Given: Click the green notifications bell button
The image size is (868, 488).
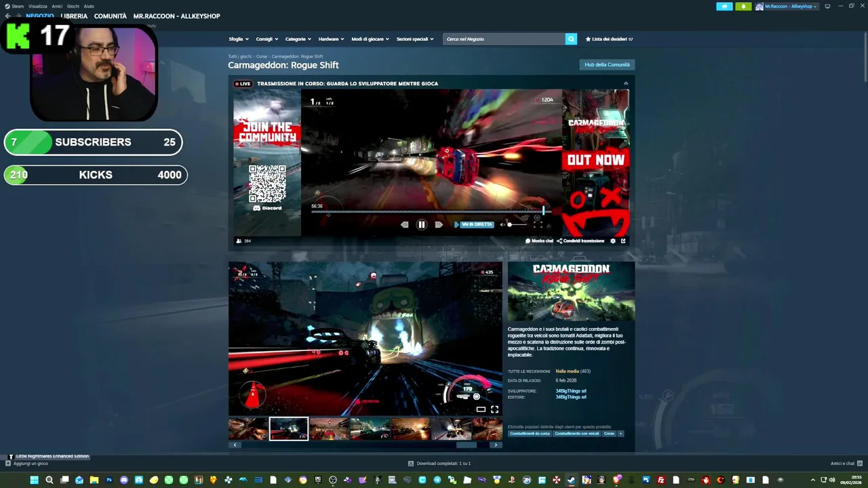Looking at the screenshot, I should coord(743,6).
